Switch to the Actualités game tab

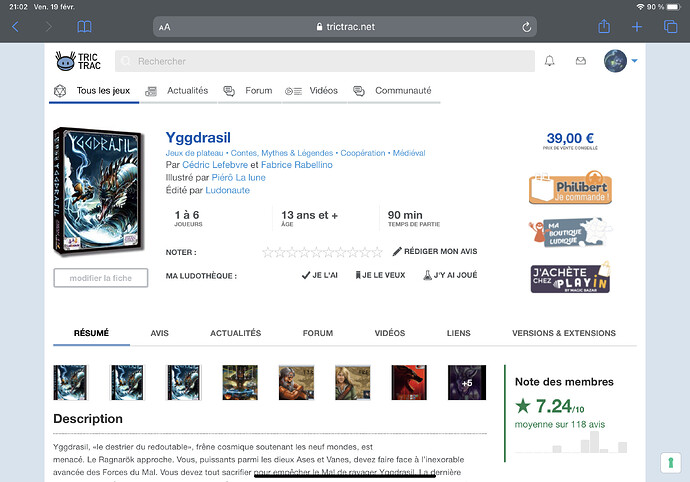point(235,333)
